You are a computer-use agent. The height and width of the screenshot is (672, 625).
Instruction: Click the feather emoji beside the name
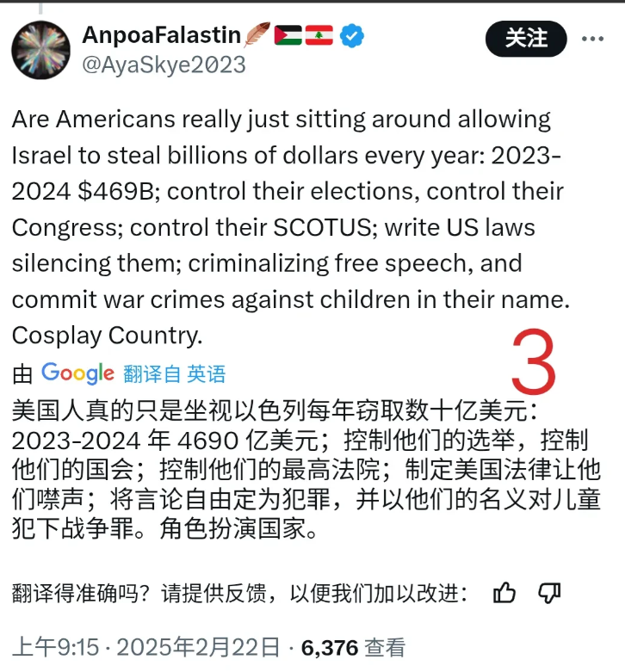[257, 34]
